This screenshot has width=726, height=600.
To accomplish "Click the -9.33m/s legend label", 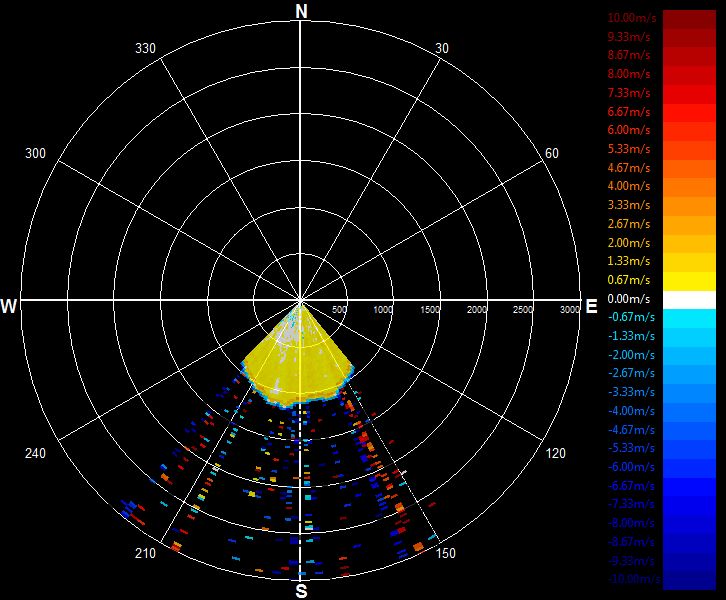I will pyautogui.click(x=631, y=561).
